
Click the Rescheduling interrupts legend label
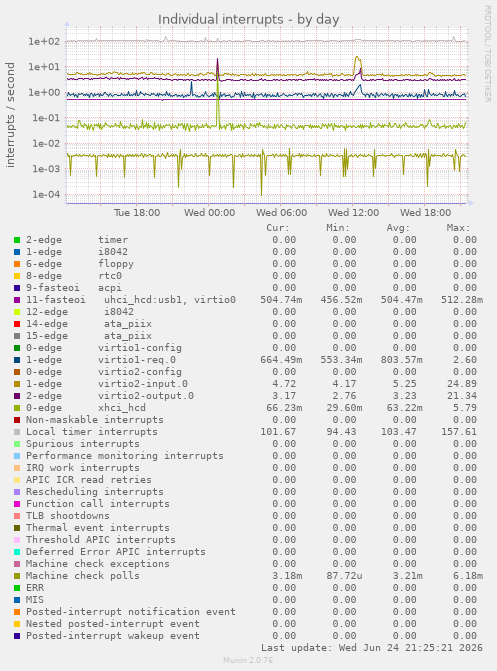pyautogui.click(x=95, y=492)
